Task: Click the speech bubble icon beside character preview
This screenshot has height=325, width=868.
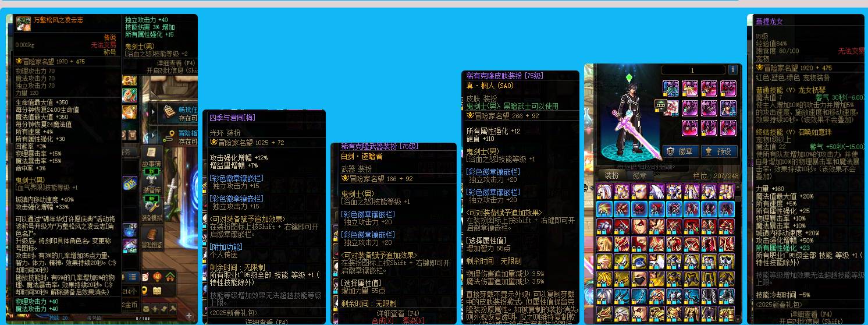Action: (x=660, y=105)
